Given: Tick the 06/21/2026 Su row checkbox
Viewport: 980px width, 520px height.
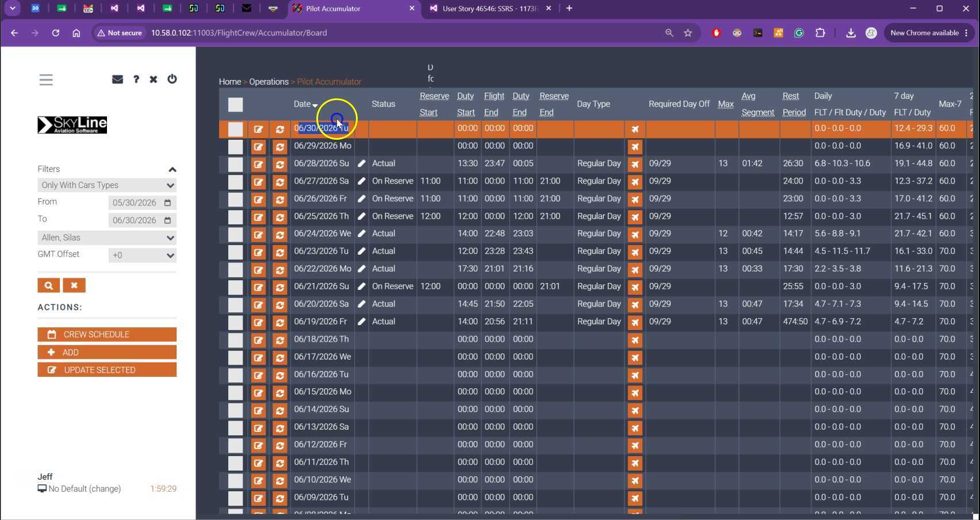Looking at the screenshot, I should [x=235, y=287].
